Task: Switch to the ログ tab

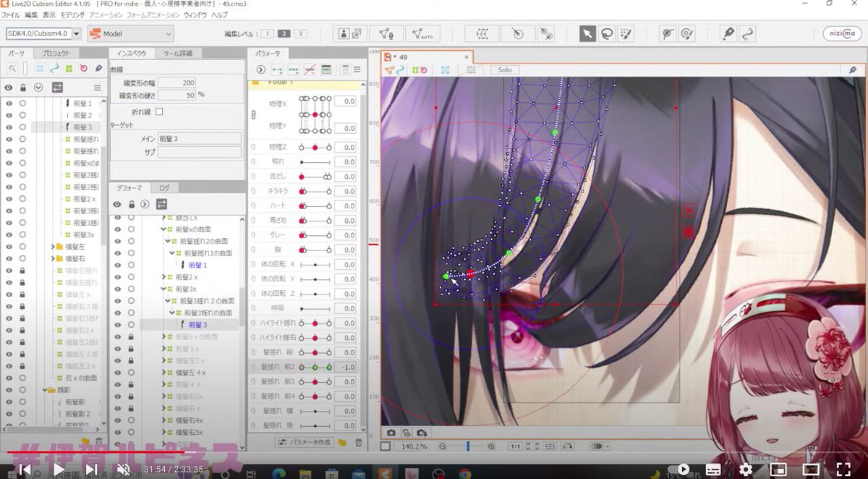Action: pos(164,187)
